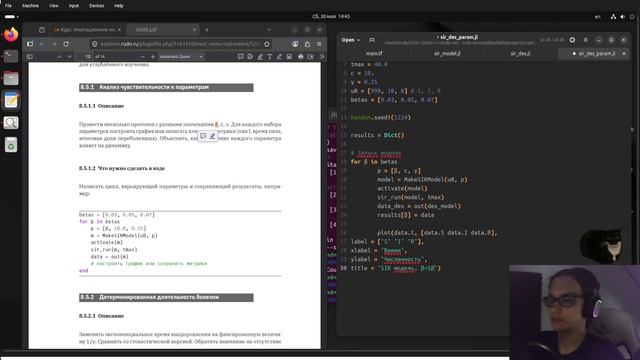The width and height of the screenshot is (640, 360).
Task: Save the PDF with the download icon
Action: pos(311,57)
